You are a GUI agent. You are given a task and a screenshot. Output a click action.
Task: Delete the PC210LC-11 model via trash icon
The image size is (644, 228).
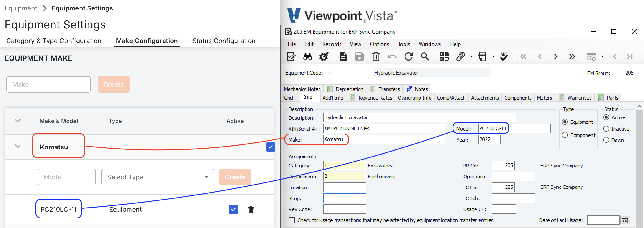[x=251, y=210]
